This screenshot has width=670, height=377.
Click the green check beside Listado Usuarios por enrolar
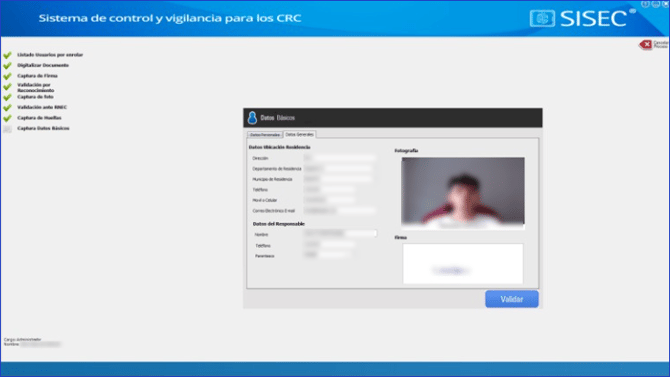point(7,55)
